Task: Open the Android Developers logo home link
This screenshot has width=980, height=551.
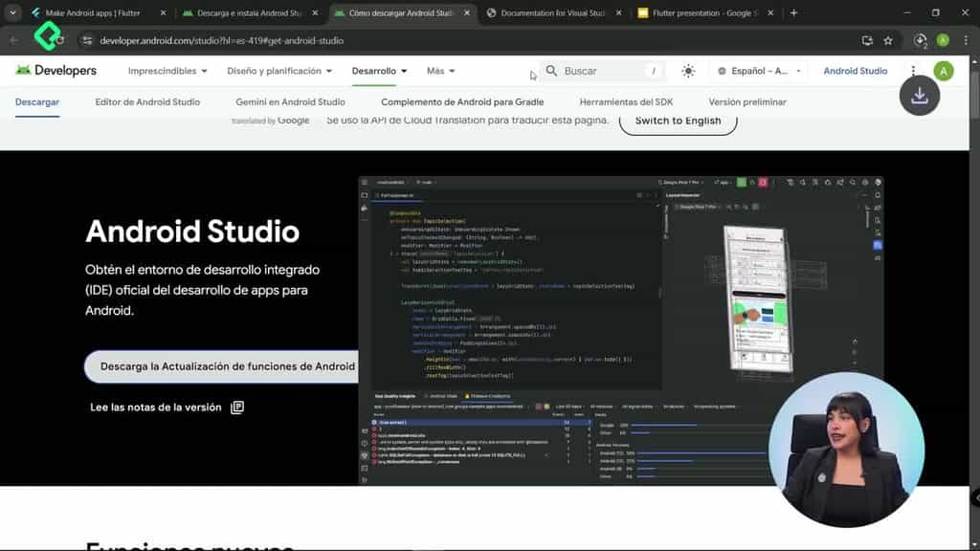Action: click(56, 71)
